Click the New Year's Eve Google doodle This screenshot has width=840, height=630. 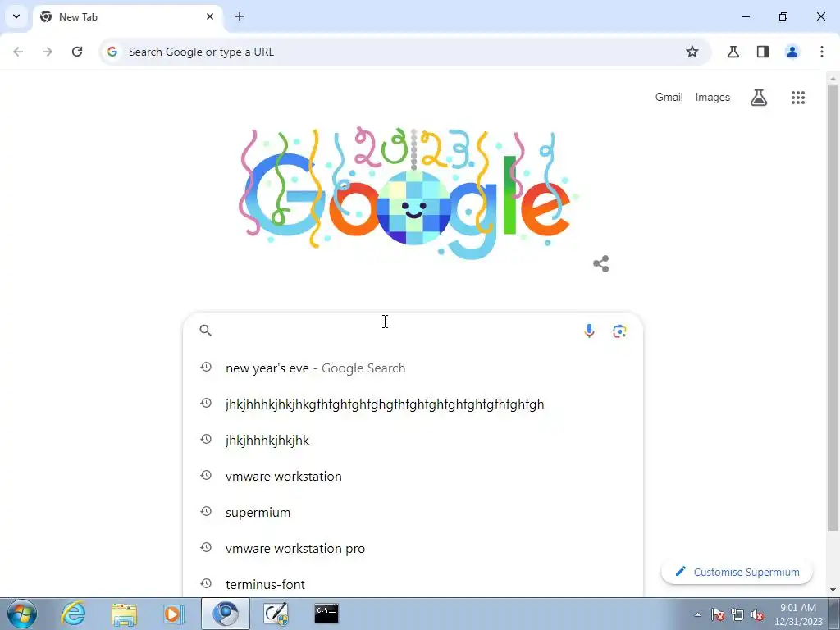click(x=409, y=194)
